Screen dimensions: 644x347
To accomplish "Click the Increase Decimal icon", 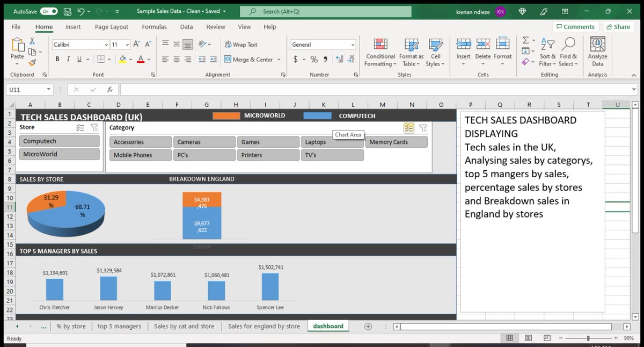I will click(339, 59).
